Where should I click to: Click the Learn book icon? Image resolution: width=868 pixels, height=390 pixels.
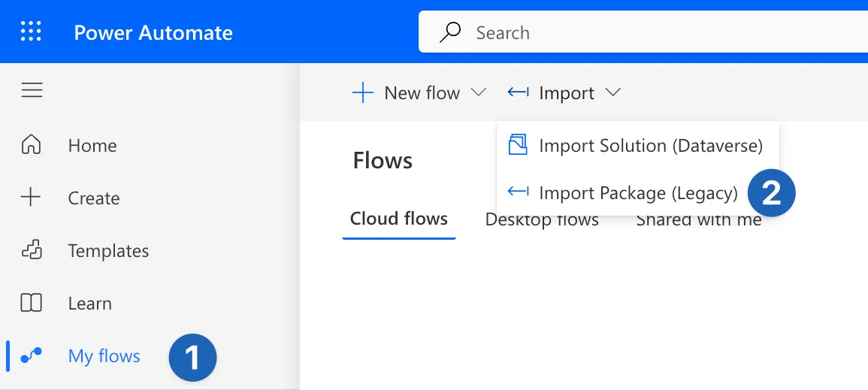pos(31,303)
